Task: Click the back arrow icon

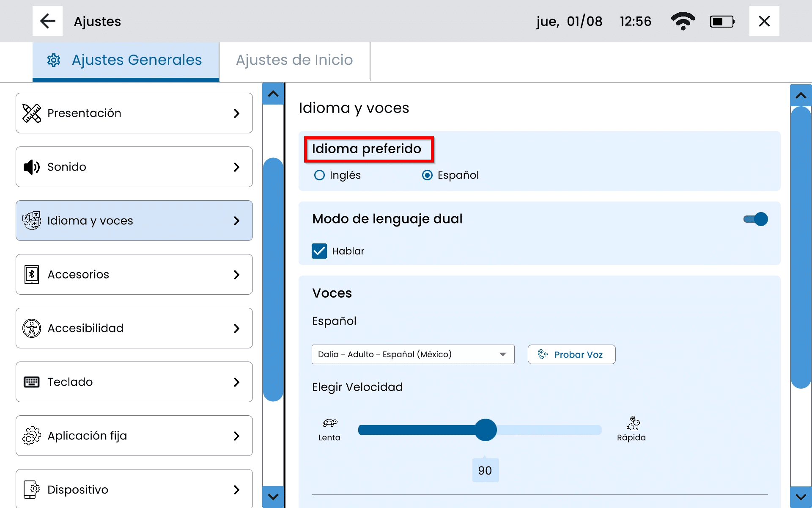Action: click(x=47, y=21)
